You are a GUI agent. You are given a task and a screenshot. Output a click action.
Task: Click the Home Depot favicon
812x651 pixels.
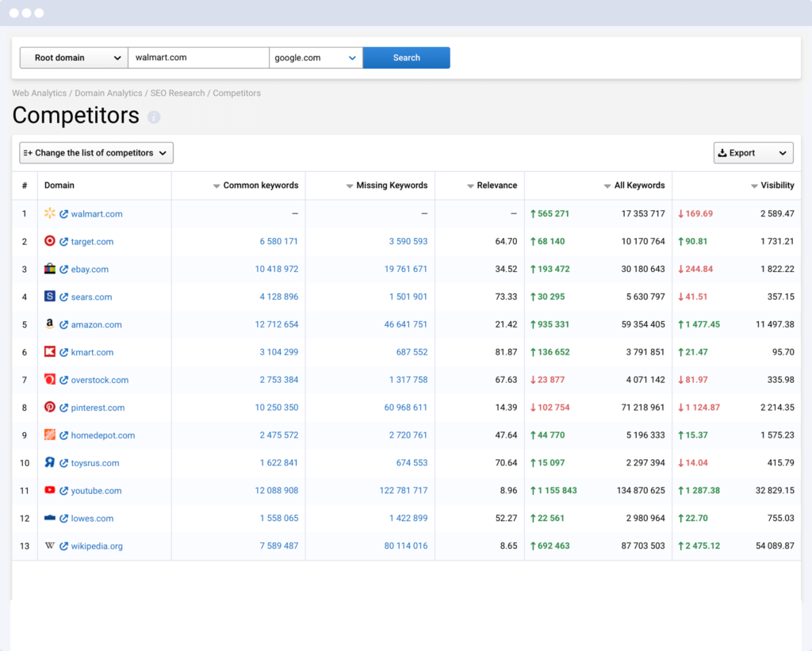50,435
